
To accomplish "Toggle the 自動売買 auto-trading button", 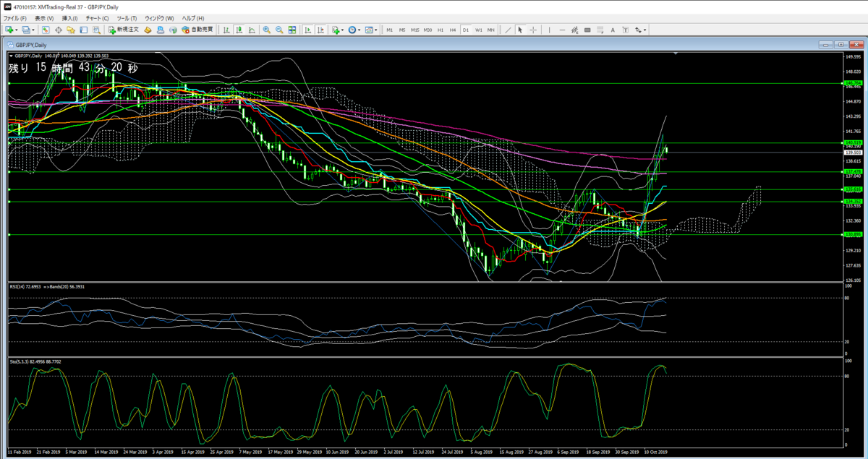I will click(x=197, y=30).
